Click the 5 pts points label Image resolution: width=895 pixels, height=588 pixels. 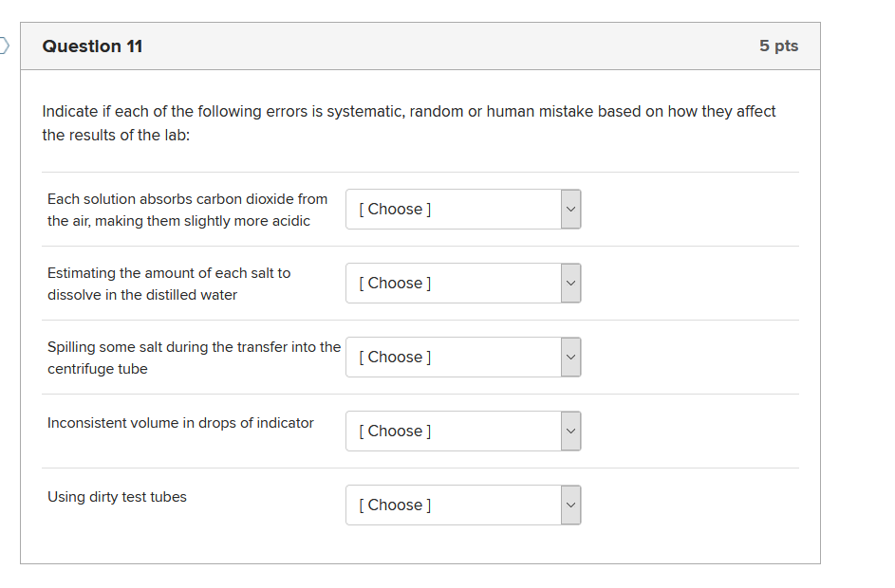778,46
